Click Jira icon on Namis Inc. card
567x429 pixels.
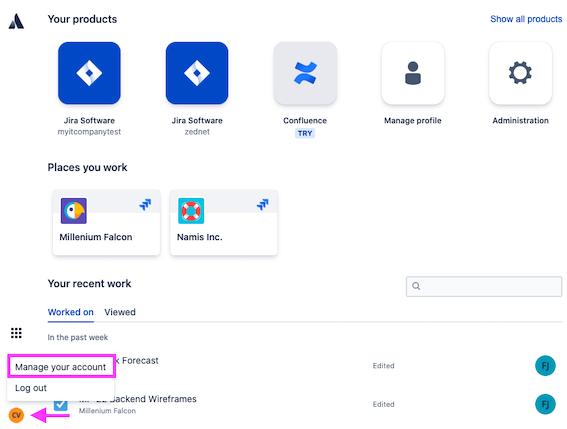pos(263,204)
